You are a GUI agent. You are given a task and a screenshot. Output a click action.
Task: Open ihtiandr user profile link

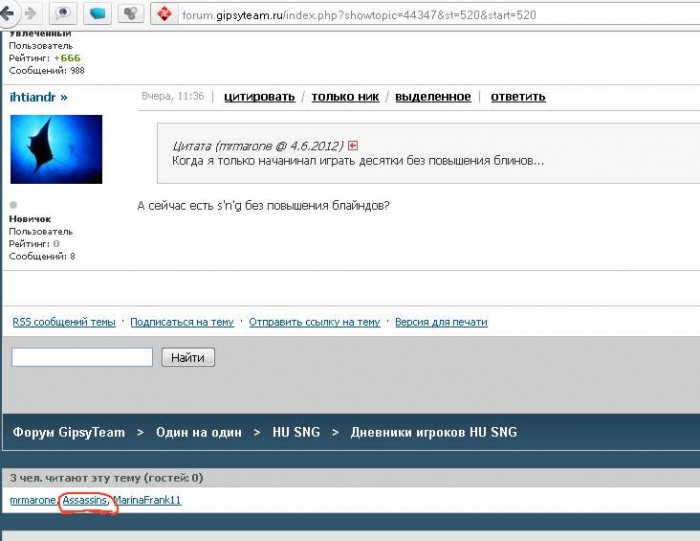click(x=38, y=97)
